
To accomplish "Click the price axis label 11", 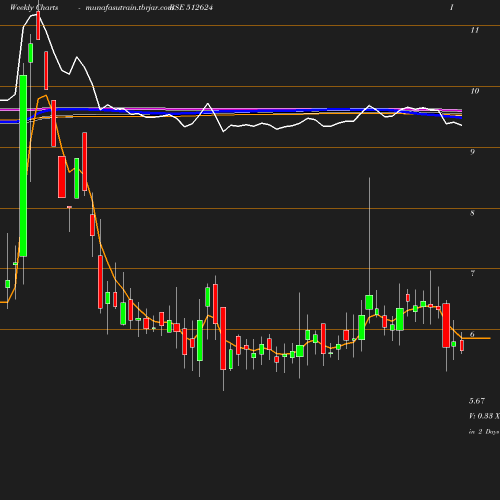I will [x=475, y=30].
